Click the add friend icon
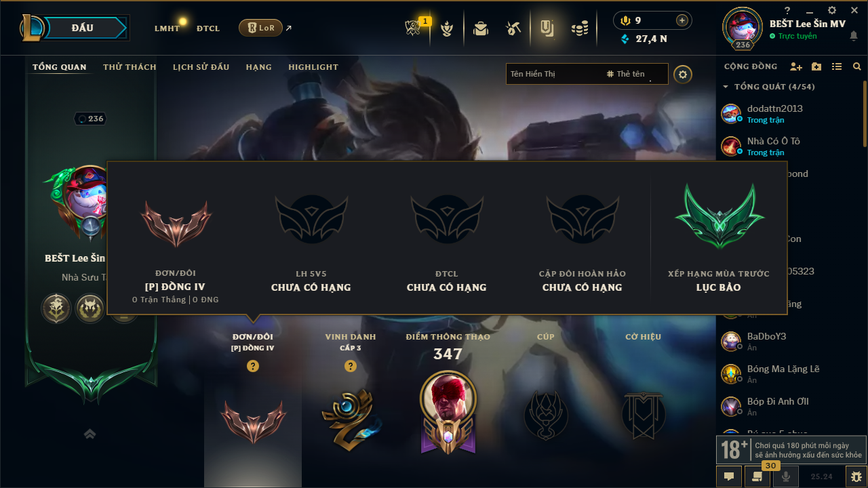Image resolution: width=868 pixels, height=488 pixels. click(x=796, y=66)
